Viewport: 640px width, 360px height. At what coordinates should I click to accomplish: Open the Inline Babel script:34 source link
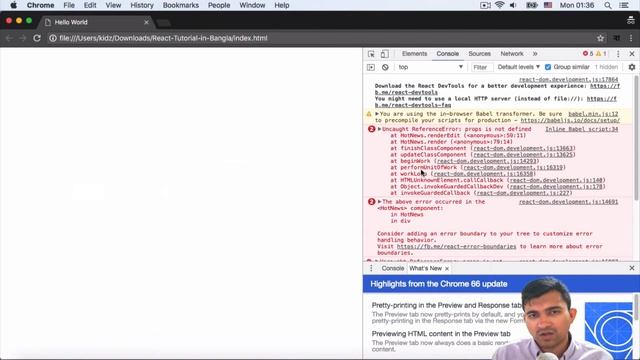click(x=582, y=129)
